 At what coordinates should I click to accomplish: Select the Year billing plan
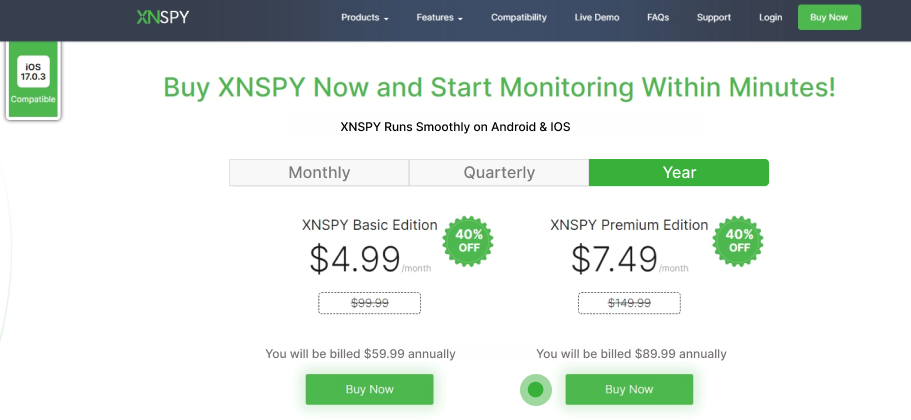tap(679, 172)
